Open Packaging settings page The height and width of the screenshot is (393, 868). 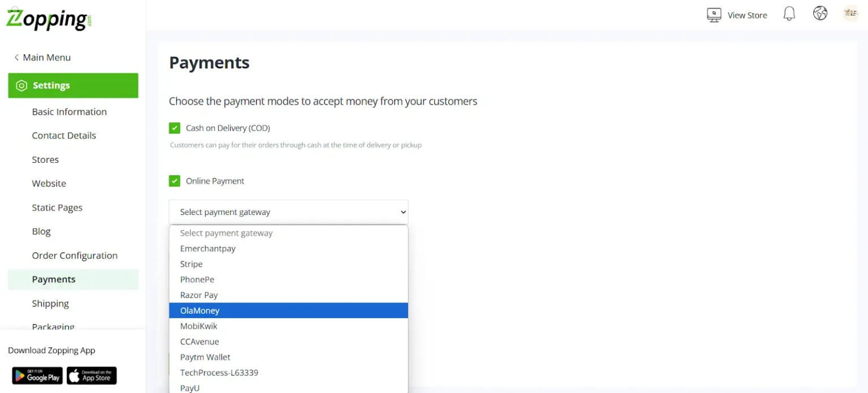[x=53, y=326]
